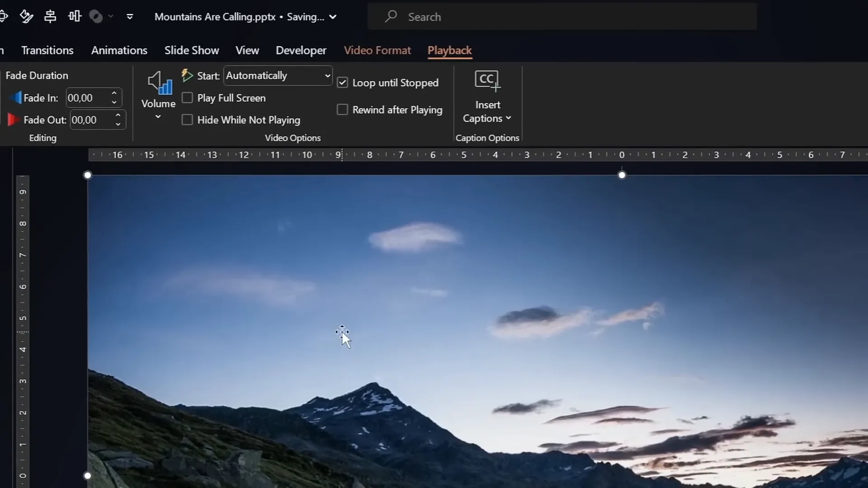868x488 pixels.
Task: Increase the Fade Out duration
Action: (118, 115)
